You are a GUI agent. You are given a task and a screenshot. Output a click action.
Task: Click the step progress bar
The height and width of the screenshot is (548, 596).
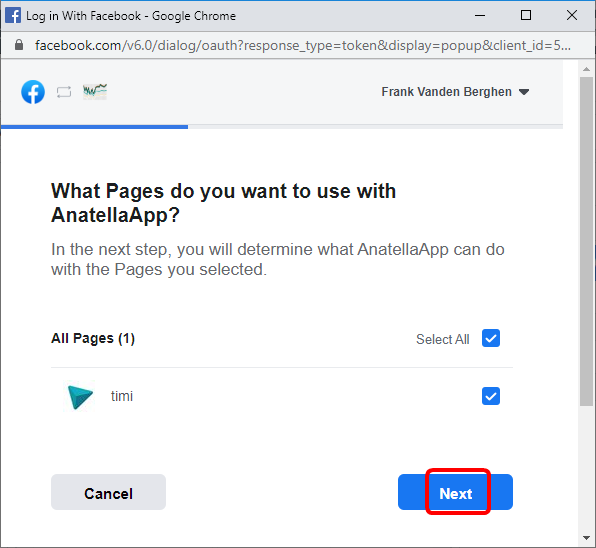click(x=282, y=127)
